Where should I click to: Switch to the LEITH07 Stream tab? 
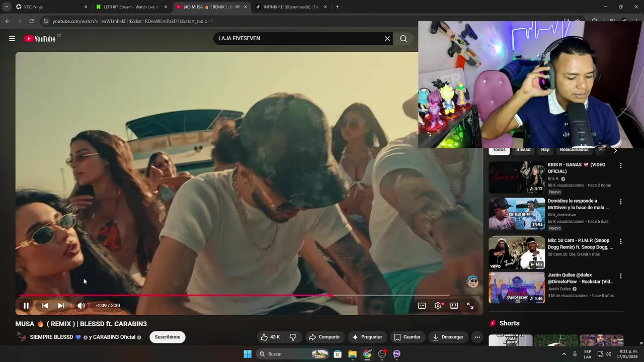pyautogui.click(x=131, y=7)
